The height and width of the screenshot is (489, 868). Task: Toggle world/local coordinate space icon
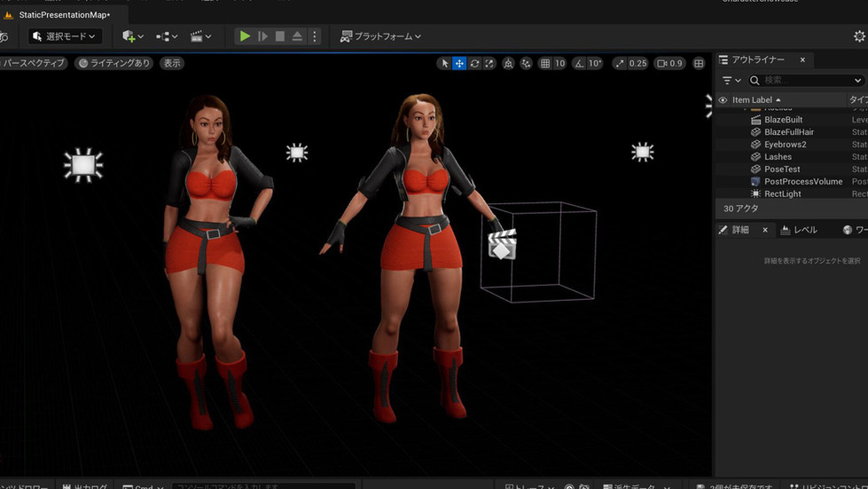coord(508,64)
